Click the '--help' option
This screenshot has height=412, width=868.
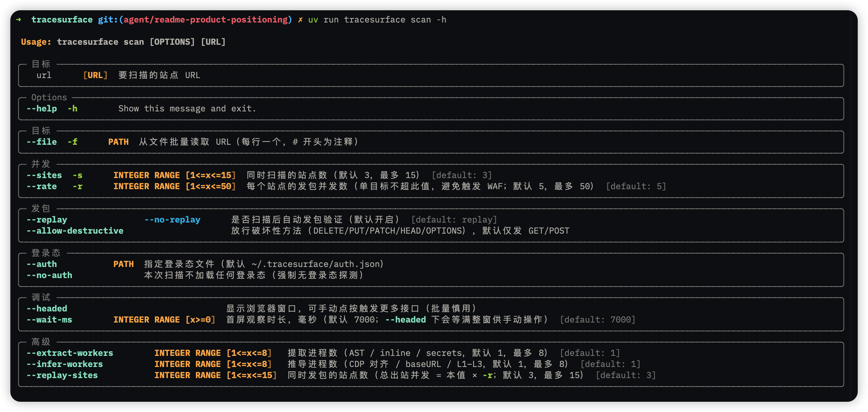[x=42, y=109]
